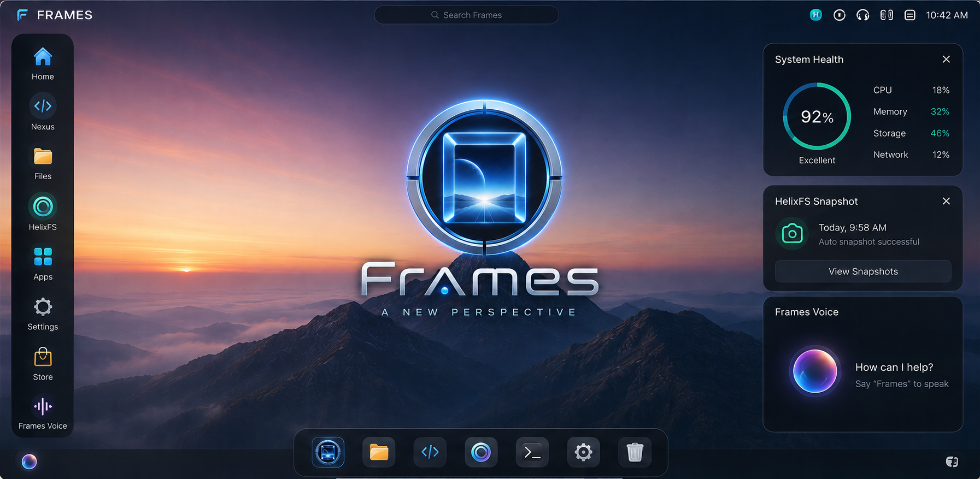The height and width of the screenshot is (479, 980).
Task: Open Frames Voice in the sidebar
Action: (43, 413)
